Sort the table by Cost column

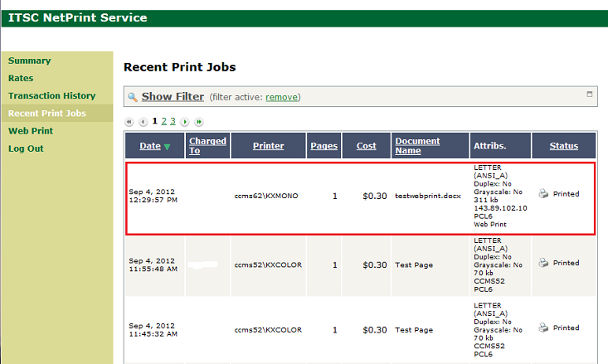point(366,146)
